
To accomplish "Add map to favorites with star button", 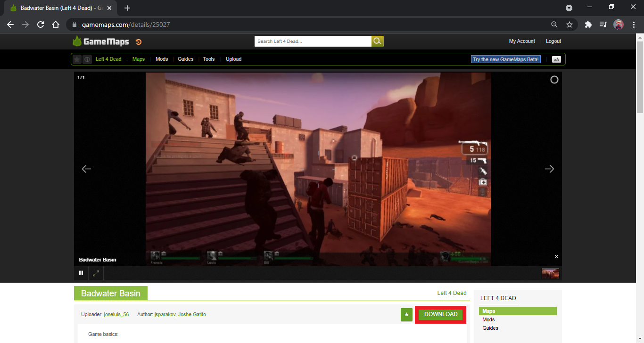I will (406, 314).
